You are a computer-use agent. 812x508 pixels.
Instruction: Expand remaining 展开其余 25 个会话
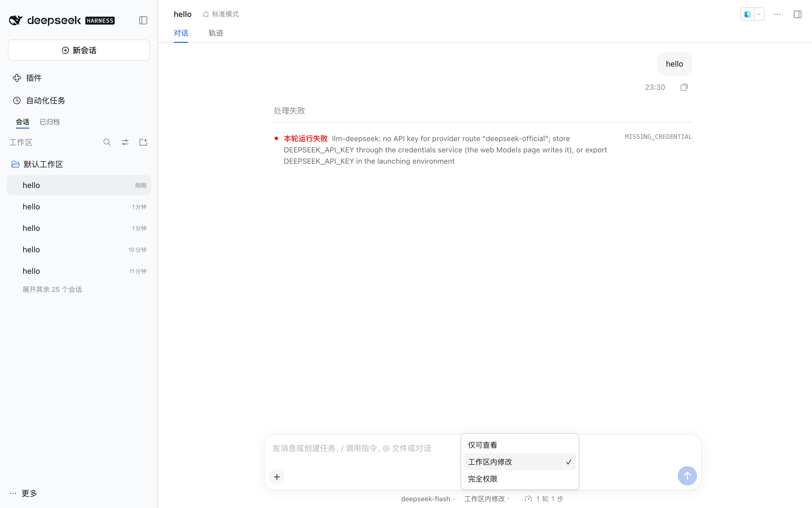[x=52, y=289]
